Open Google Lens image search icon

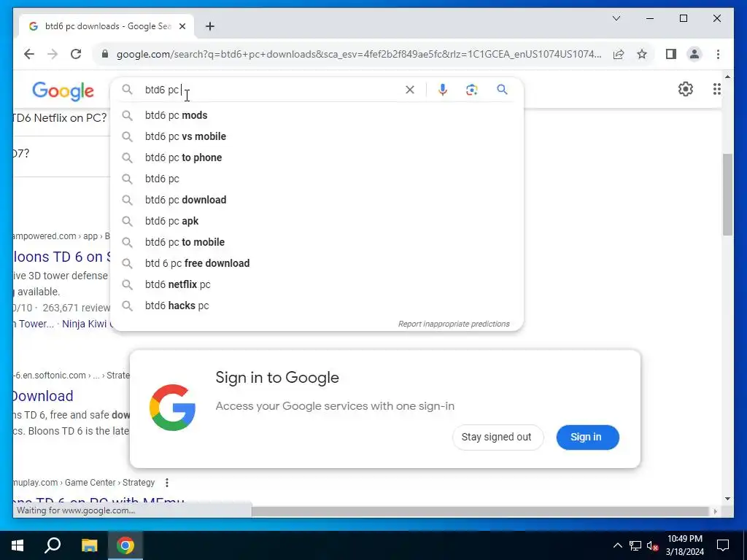tap(472, 90)
